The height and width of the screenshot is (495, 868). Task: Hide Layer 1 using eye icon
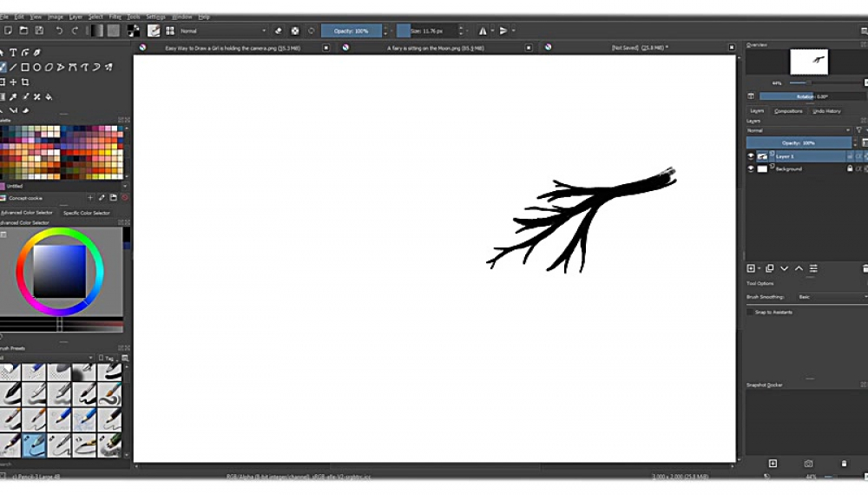[751, 156]
